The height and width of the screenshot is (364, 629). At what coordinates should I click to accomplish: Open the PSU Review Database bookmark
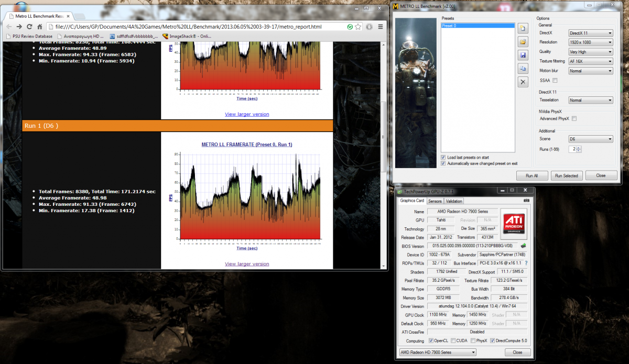pos(29,36)
